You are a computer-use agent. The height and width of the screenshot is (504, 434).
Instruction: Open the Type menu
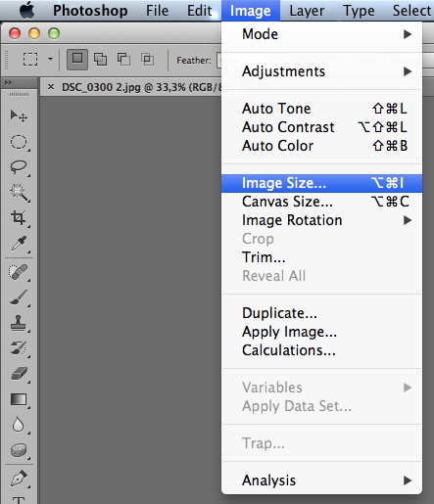359,11
